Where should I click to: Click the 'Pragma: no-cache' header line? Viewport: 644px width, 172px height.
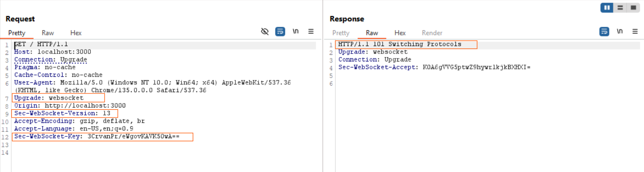45,67
